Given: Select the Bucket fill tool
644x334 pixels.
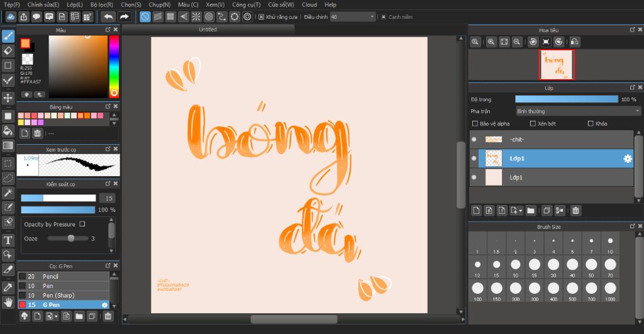Looking at the screenshot, I should 8,131.
